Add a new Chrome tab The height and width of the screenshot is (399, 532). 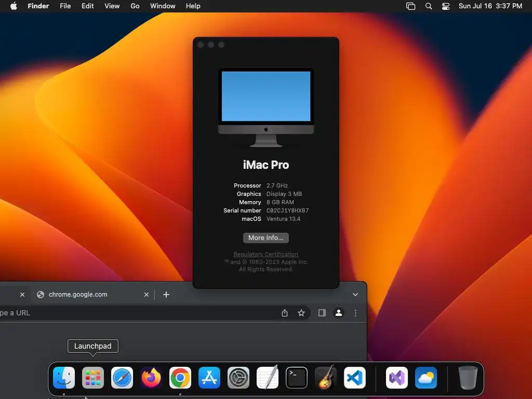click(166, 295)
